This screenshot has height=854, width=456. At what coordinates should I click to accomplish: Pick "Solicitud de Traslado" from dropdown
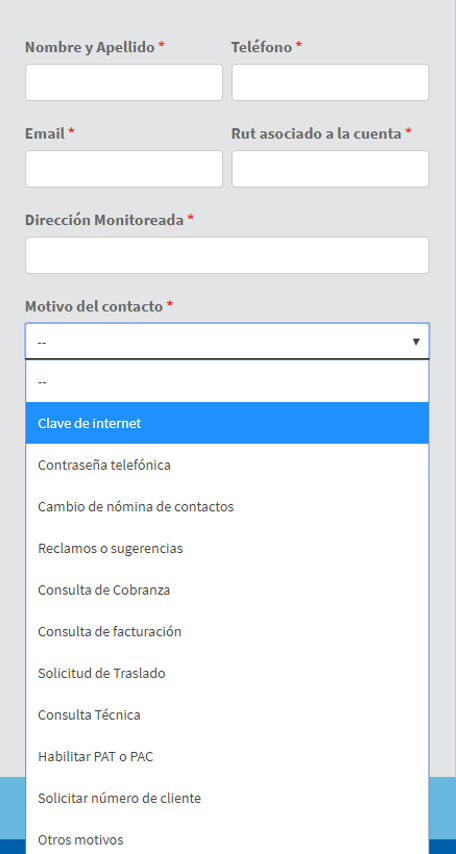tap(227, 673)
